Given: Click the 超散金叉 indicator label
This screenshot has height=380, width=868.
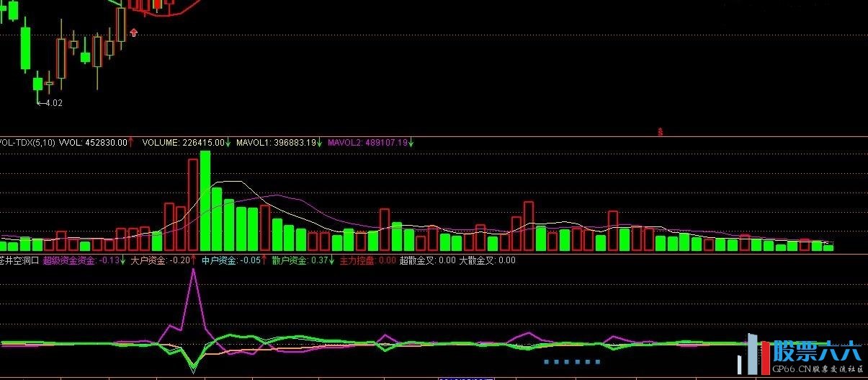Looking at the screenshot, I should (417, 260).
